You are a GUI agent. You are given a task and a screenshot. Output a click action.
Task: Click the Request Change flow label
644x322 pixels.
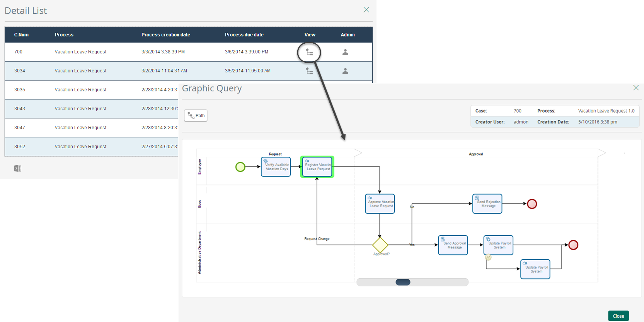(317, 239)
